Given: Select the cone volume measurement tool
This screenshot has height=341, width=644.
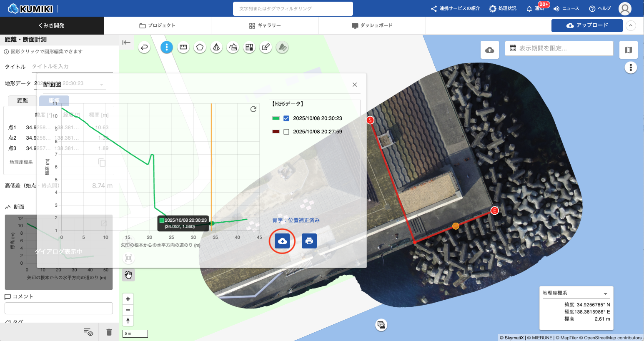Looking at the screenshot, I should 216,48.
